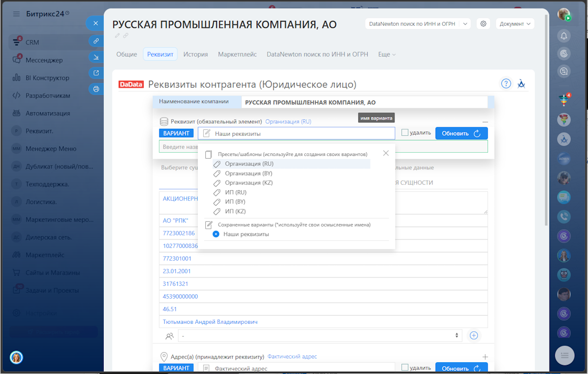Screen dimensions: 588x374
Task: Open the DataNewton search dropdown arrow
Action: pyautogui.click(x=465, y=24)
